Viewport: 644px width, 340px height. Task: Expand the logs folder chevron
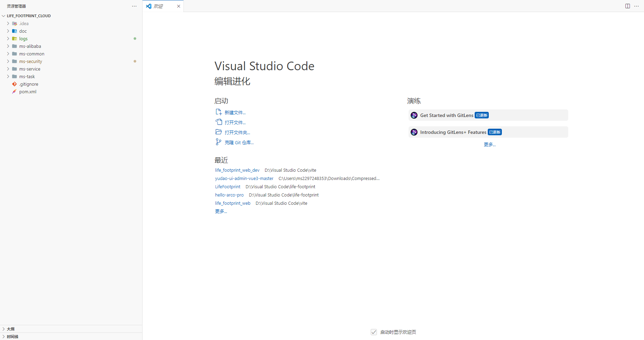[x=8, y=39]
